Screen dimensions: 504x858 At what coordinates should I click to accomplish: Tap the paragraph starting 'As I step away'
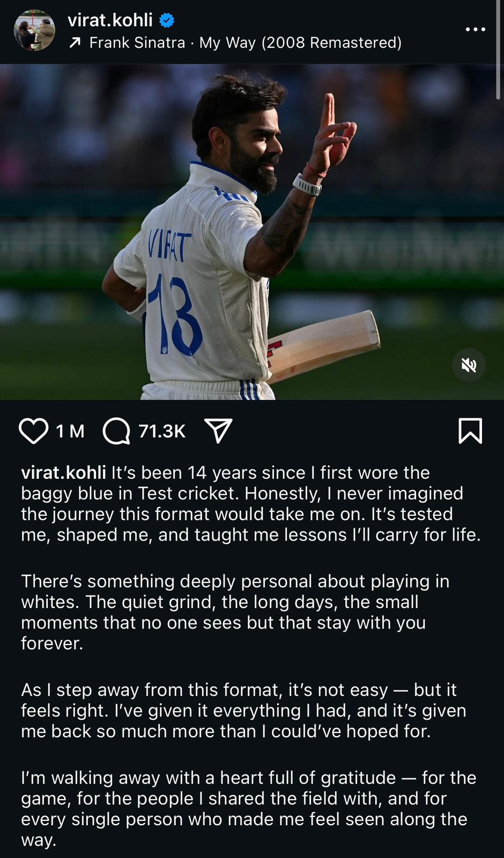(243, 710)
